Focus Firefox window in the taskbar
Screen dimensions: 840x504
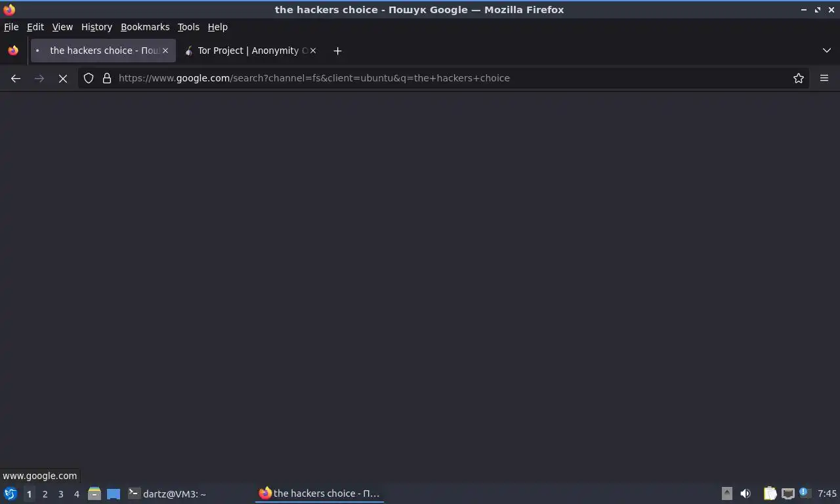[320, 493]
